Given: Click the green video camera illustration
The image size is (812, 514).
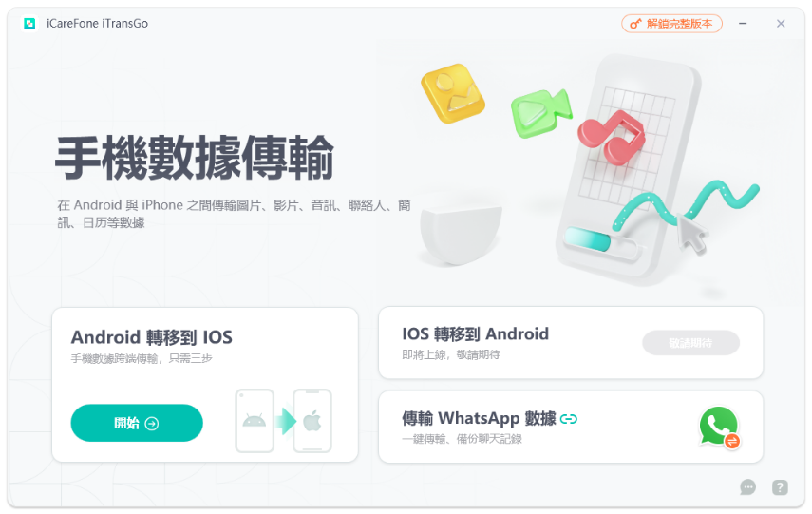Looking at the screenshot, I should tap(541, 112).
